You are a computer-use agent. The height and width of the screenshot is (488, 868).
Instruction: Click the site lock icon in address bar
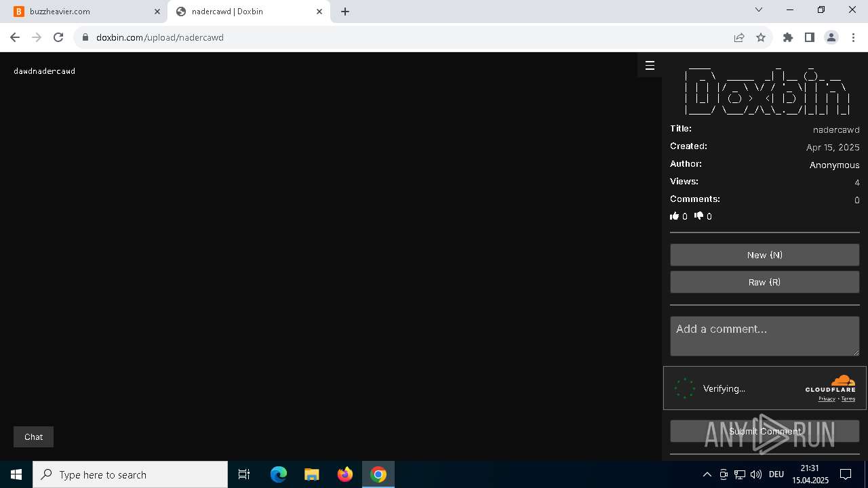click(x=85, y=37)
